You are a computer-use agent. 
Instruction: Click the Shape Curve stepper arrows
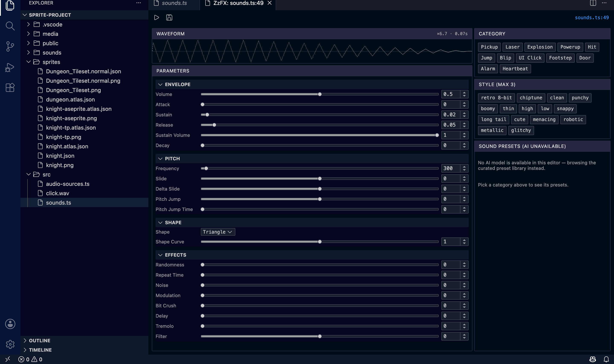pyautogui.click(x=464, y=242)
